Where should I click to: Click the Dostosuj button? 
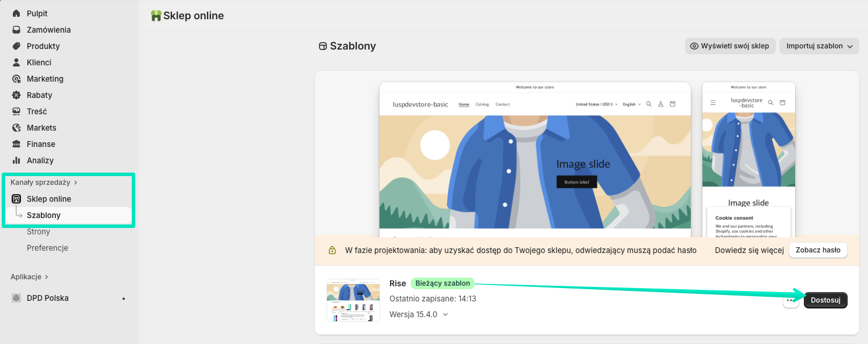point(825,300)
